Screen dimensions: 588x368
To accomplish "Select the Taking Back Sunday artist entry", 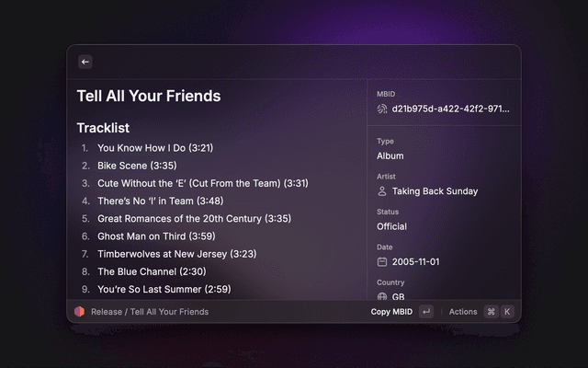I will [435, 191].
